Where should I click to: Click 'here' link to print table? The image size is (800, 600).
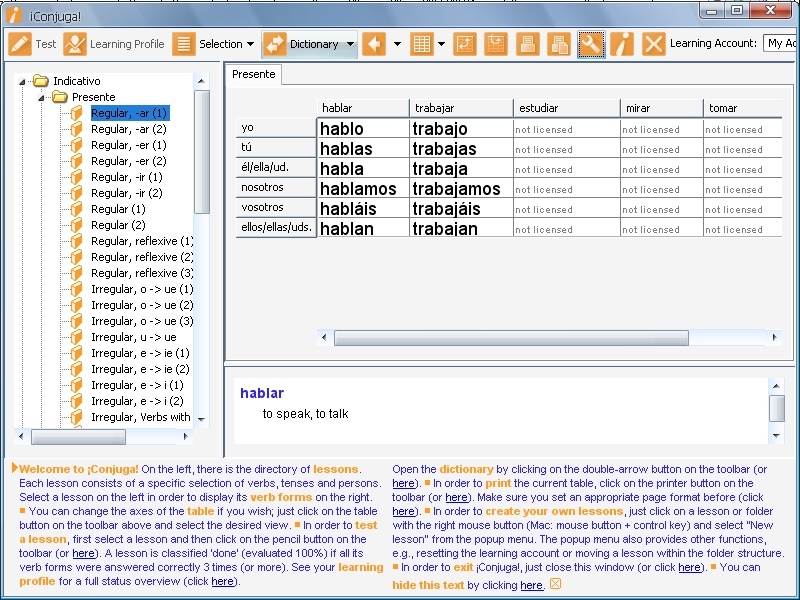point(456,497)
